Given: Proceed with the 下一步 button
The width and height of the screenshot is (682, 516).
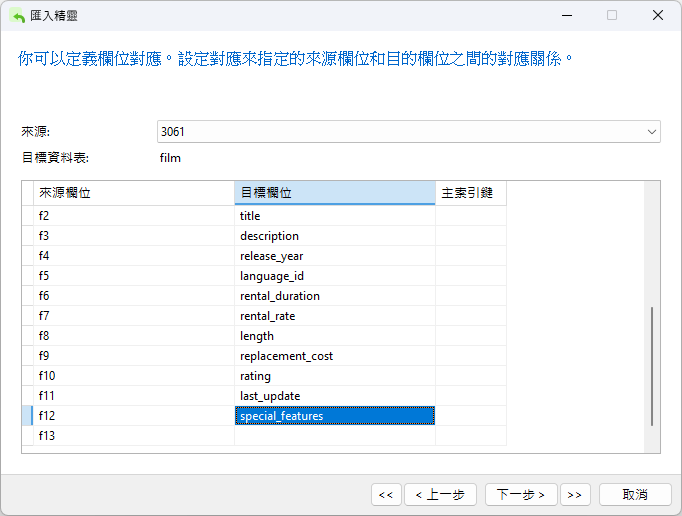Looking at the screenshot, I should 521,494.
